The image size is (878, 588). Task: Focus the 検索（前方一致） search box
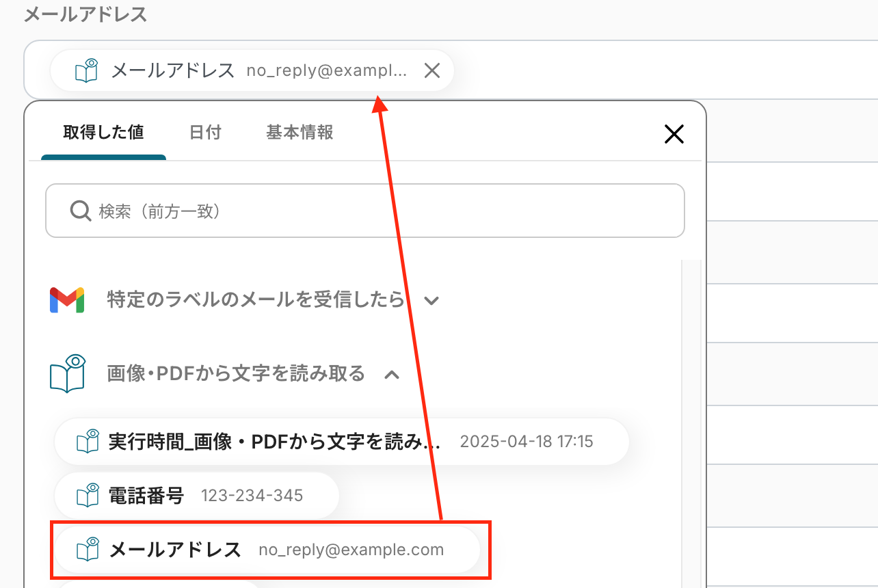(365, 211)
